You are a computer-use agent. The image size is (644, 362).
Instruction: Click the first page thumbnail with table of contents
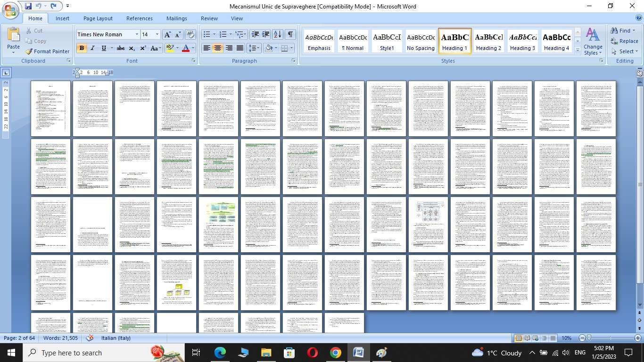(x=50, y=108)
